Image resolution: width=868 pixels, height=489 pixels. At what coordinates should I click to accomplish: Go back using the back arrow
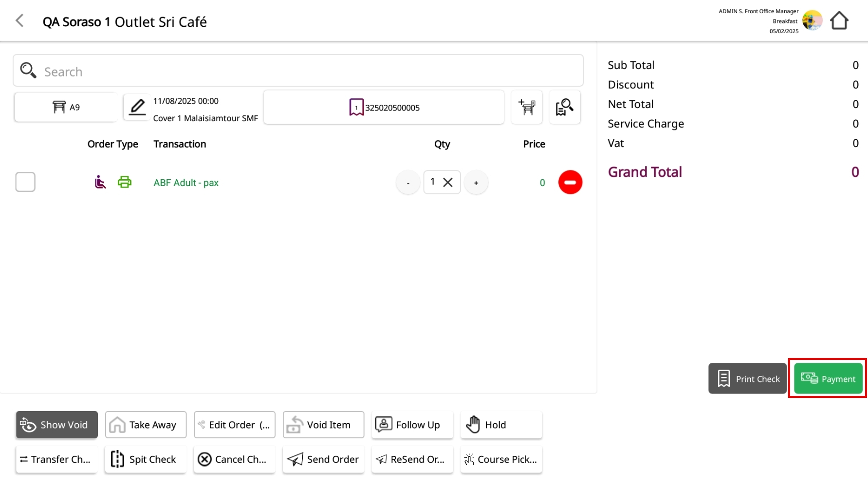(19, 21)
